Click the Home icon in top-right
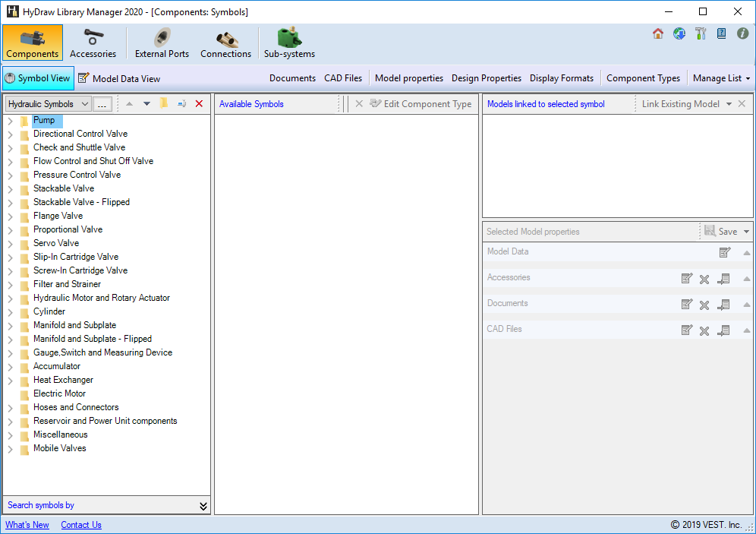 658,33
